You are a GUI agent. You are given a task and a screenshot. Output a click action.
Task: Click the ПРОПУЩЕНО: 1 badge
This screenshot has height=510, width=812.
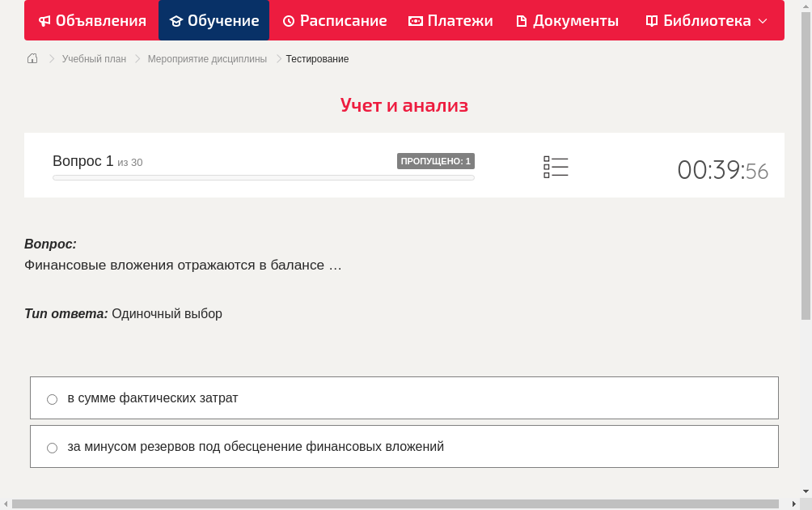(435, 160)
